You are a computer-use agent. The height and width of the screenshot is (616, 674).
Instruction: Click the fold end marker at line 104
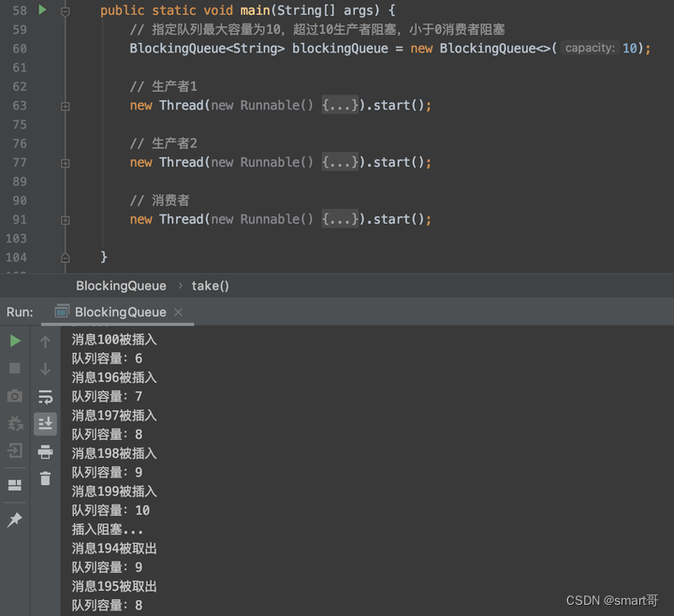66,257
